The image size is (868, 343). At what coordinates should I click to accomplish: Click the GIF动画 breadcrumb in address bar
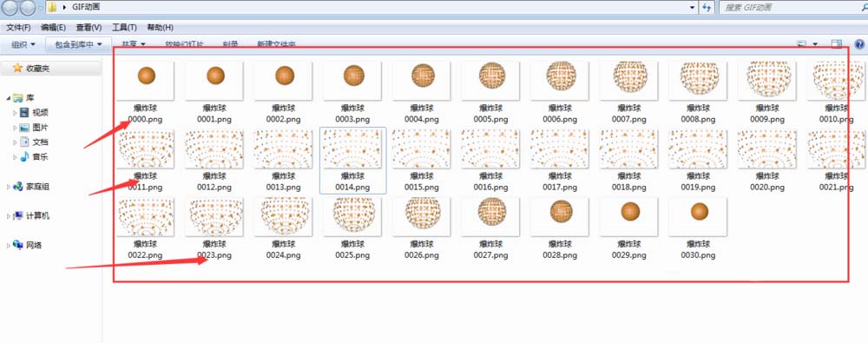[86, 7]
